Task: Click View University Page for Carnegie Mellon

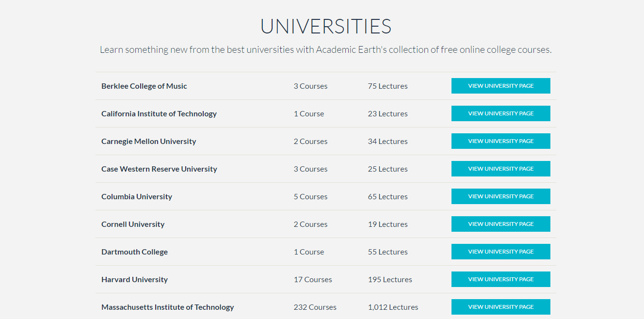Action: tap(500, 141)
